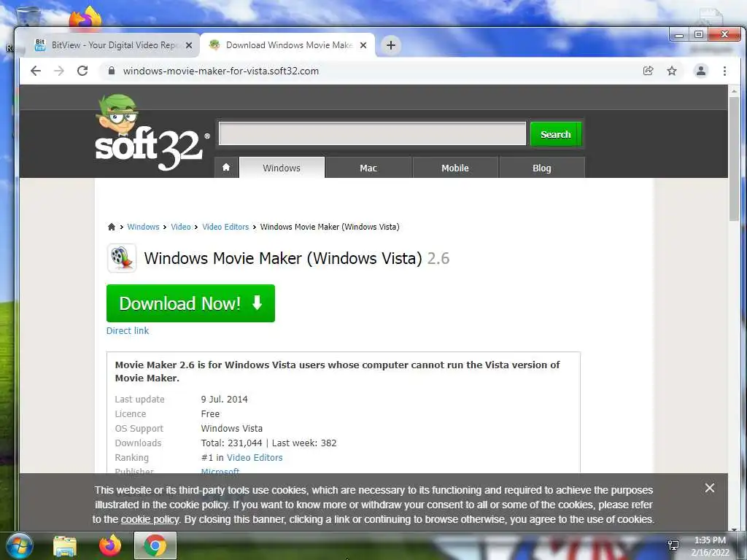Viewport: 747px width, 560px height.
Task: Follow the Video breadcrumb link
Action: tap(181, 227)
